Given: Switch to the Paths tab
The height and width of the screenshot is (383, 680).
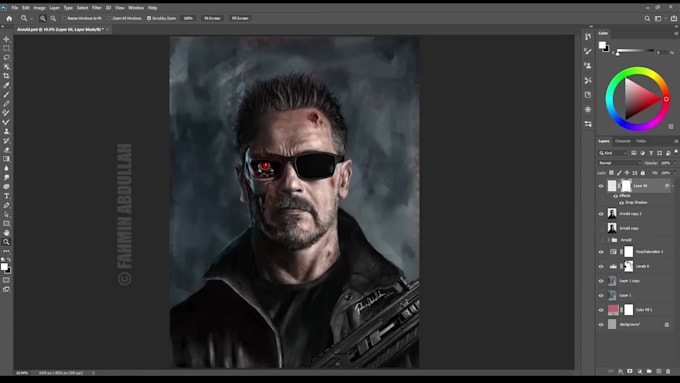Looking at the screenshot, I should coord(641,141).
